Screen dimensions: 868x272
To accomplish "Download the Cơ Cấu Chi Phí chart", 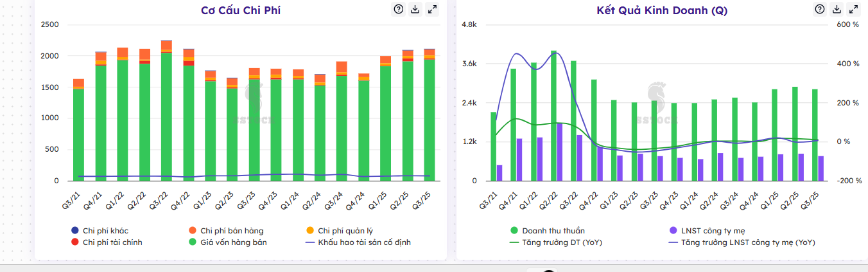I will (415, 9).
